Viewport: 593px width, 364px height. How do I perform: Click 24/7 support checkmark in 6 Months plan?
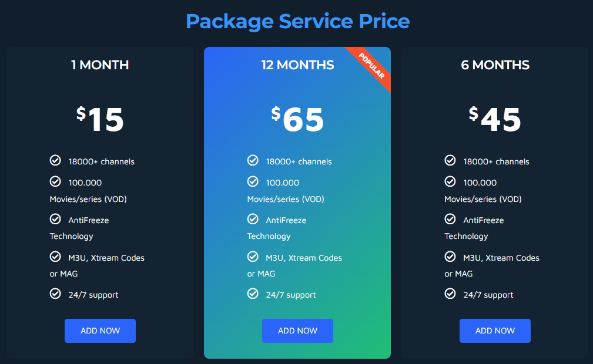(450, 294)
